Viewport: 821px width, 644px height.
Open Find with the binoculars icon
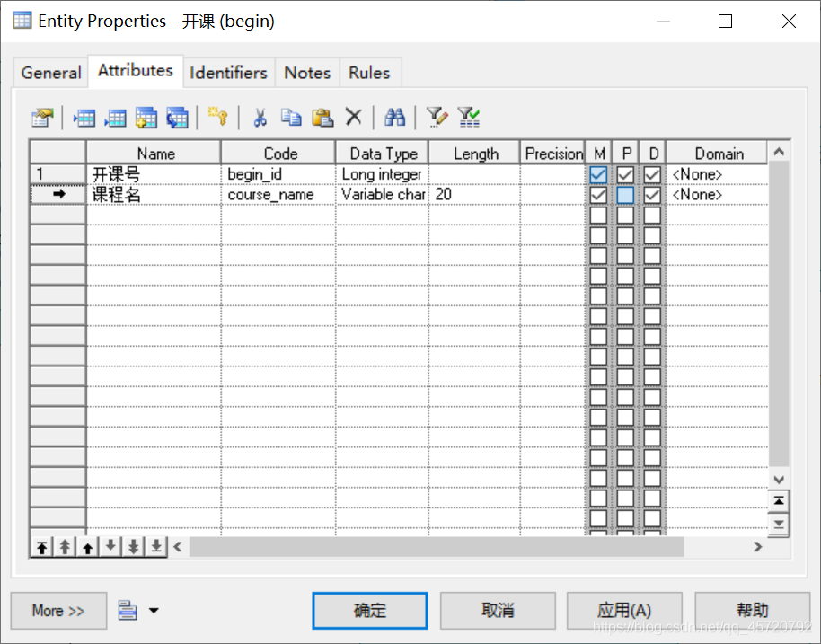(x=393, y=117)
